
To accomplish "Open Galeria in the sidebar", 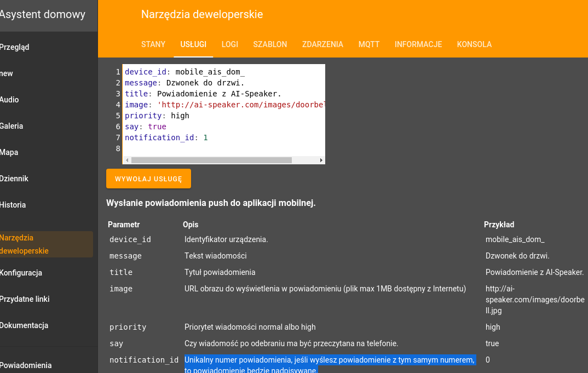I will pos(11,126).
